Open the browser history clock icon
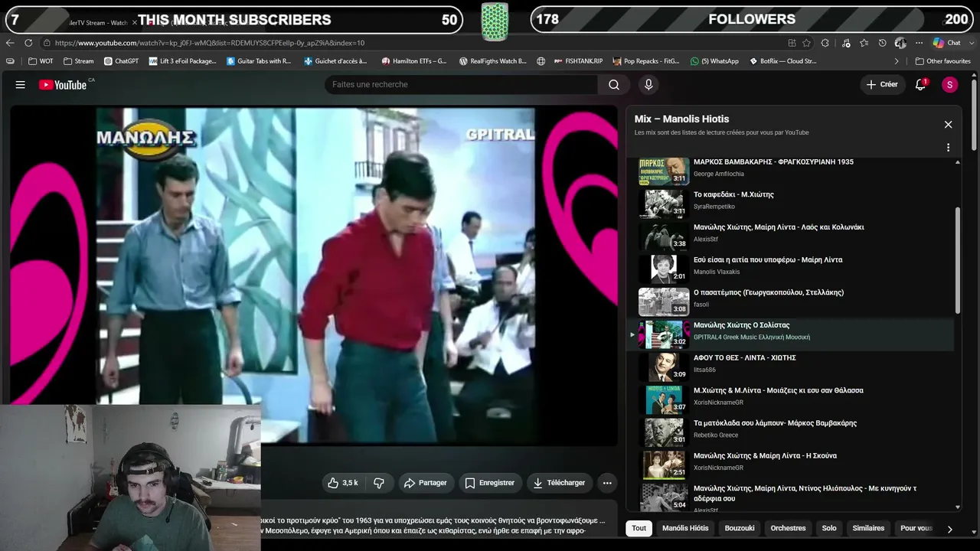The height and width of the screenshot is (551, 980). click(x=882, y=43)
